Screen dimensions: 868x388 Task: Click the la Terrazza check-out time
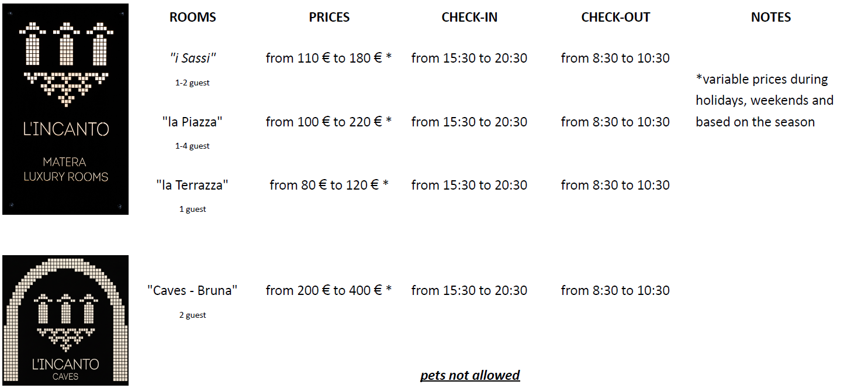coord(615,185)
